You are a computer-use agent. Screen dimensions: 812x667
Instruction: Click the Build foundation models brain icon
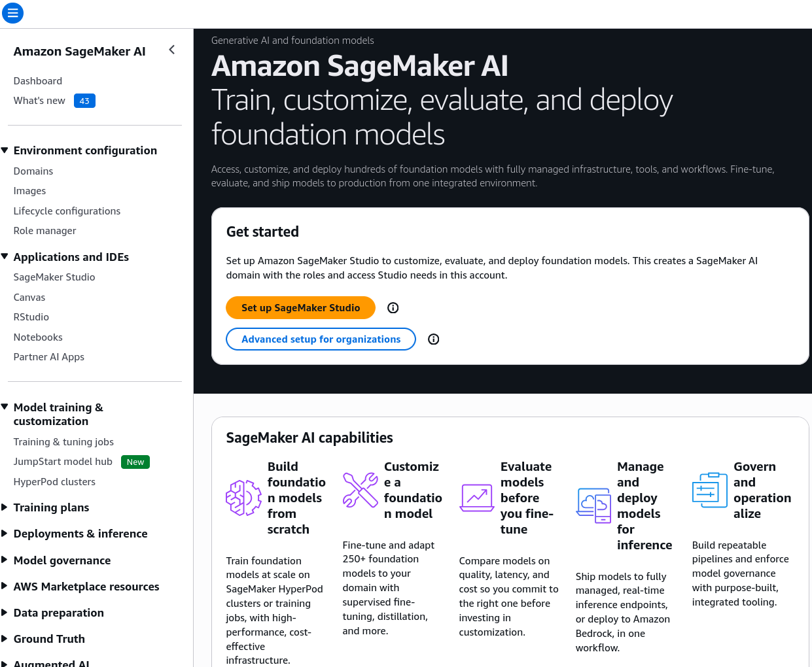[x=243, y=498]
